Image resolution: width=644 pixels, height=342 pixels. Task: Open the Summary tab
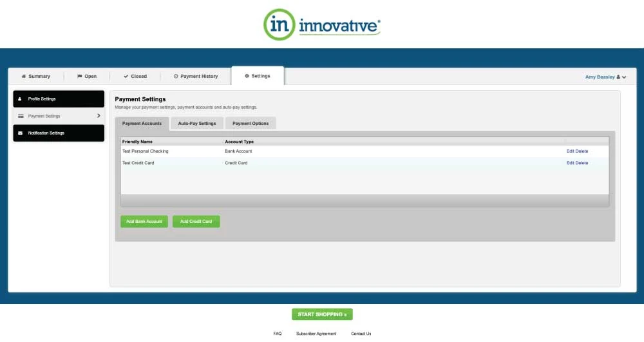click(35, 77)
